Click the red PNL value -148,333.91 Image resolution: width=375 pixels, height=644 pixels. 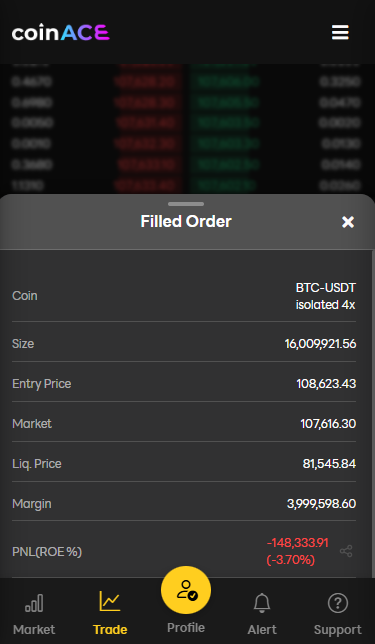[x=298, y=543]
